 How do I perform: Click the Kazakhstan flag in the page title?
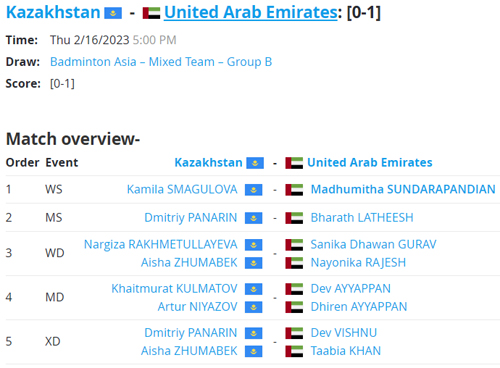113,13
